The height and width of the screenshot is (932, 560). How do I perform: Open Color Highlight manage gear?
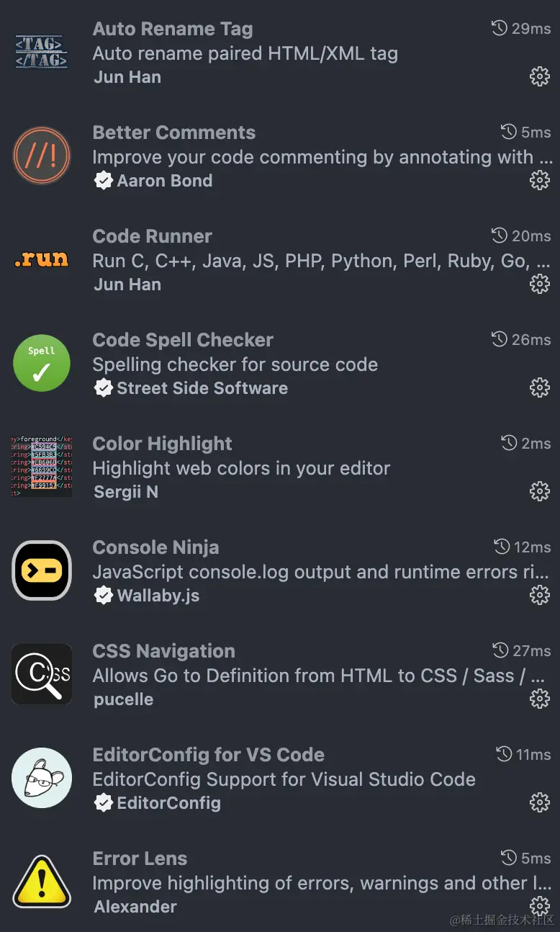point(539,491)
